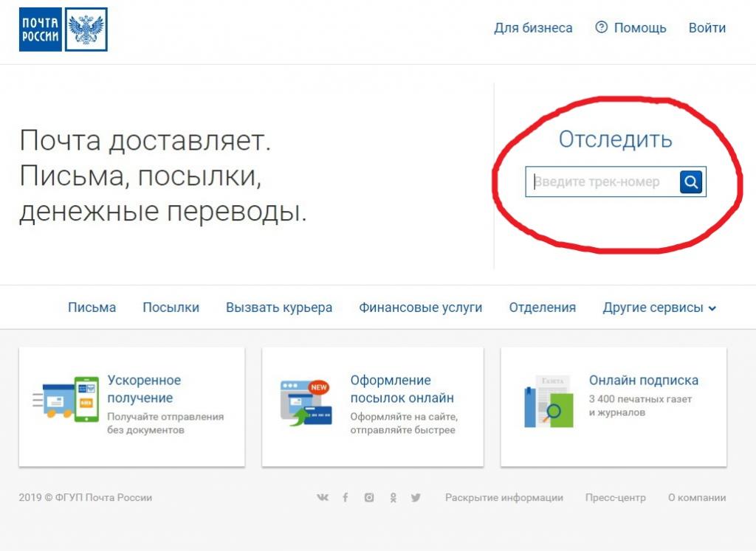Click the Почта России logo
This screenshot has width=756, height=551.
pos(41,30)
